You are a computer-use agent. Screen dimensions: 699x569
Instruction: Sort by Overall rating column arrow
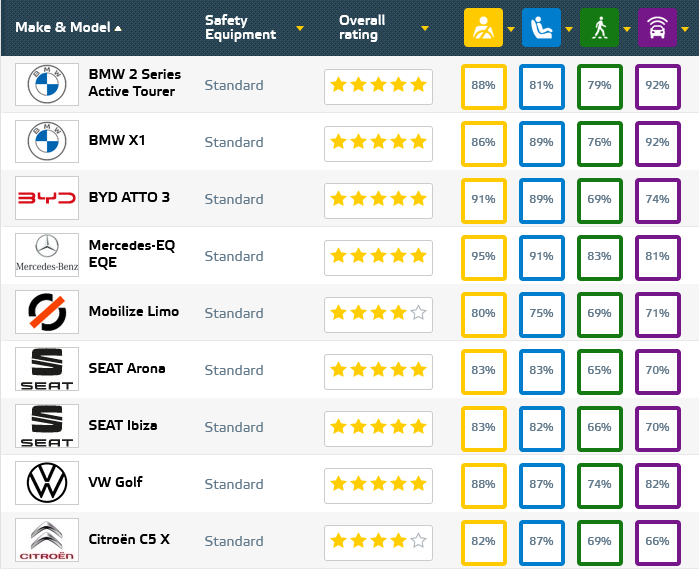(x=425, y=29)
